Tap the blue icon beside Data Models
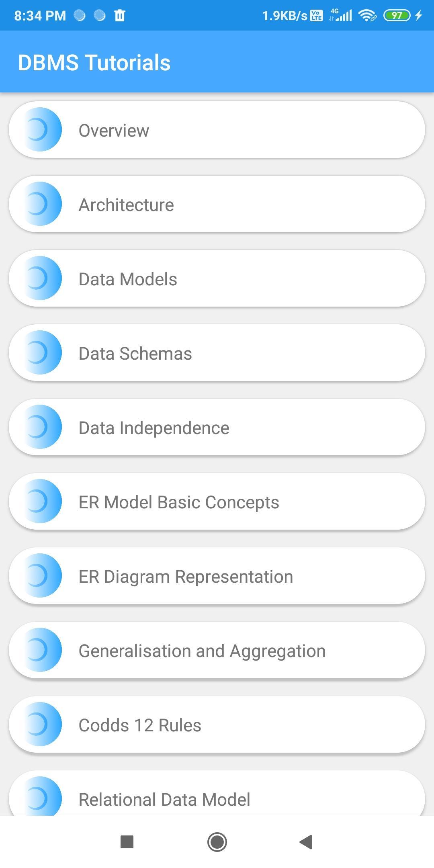This screenshot has height=868, width=434. [x=41, y=278]
